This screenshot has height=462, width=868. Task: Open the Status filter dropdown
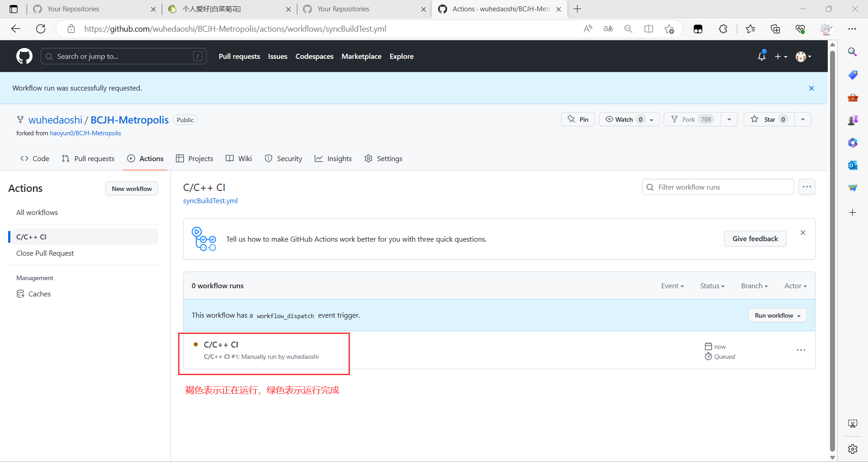click(712, 286)
